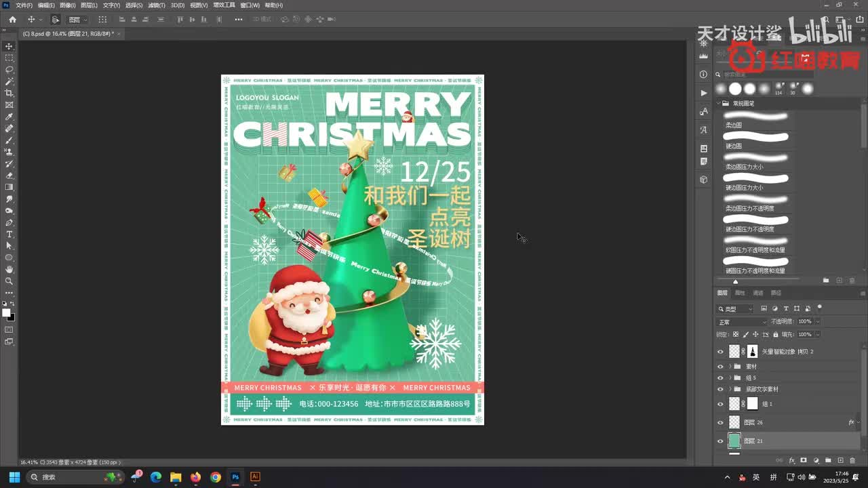Expand the 底部文字素材 group
Screen dimensions: 868x488
point(730,390)
